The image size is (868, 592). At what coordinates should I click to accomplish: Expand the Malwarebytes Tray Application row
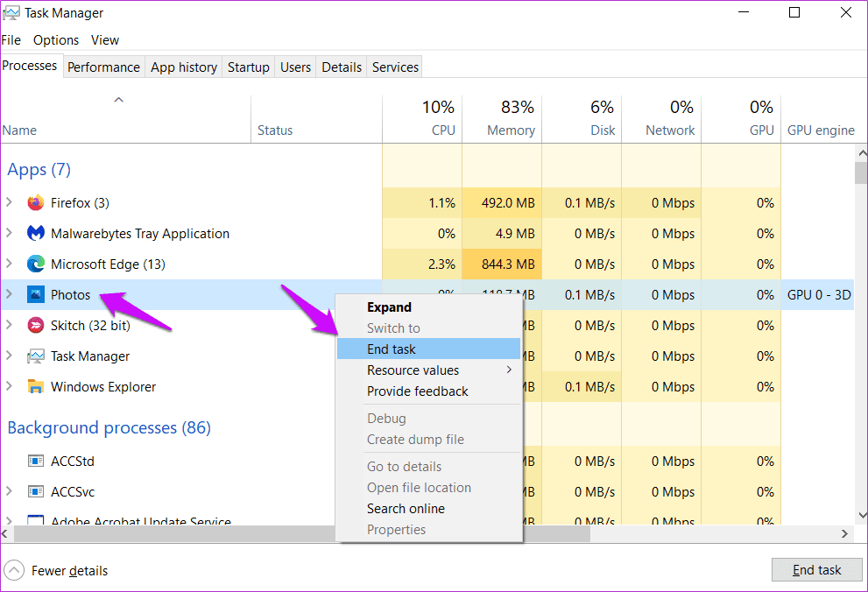click(x=9, y=233)
